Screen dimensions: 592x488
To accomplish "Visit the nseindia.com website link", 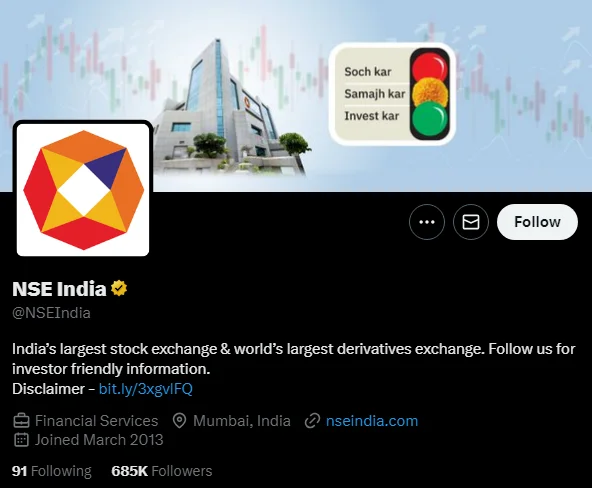I will coord(372,420).
